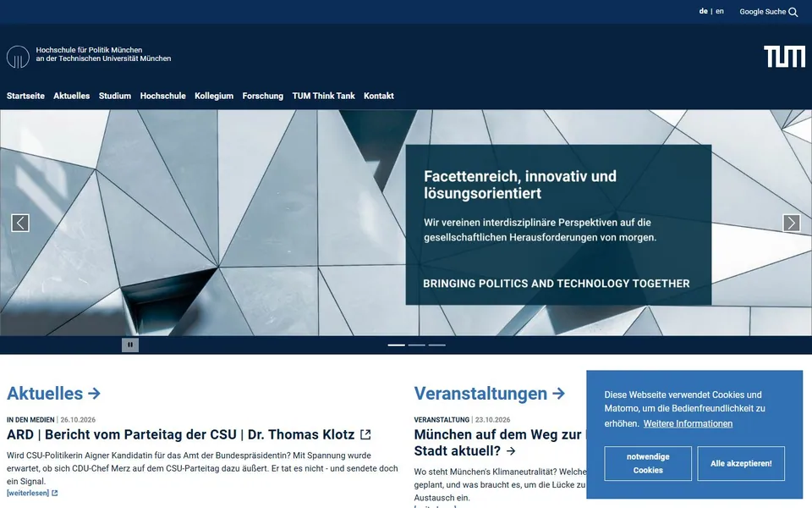The height and width of the screenshot is (508, 812).
Task: Open Weitere Informationen cookie link
Action: click(688, 423)
